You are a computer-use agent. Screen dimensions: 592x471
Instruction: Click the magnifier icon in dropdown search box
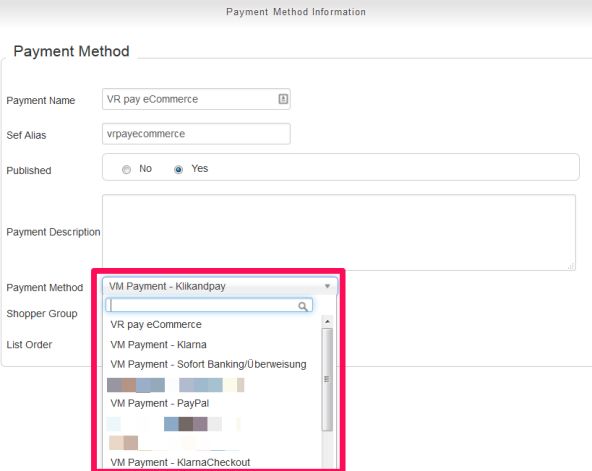coord(303,306)
